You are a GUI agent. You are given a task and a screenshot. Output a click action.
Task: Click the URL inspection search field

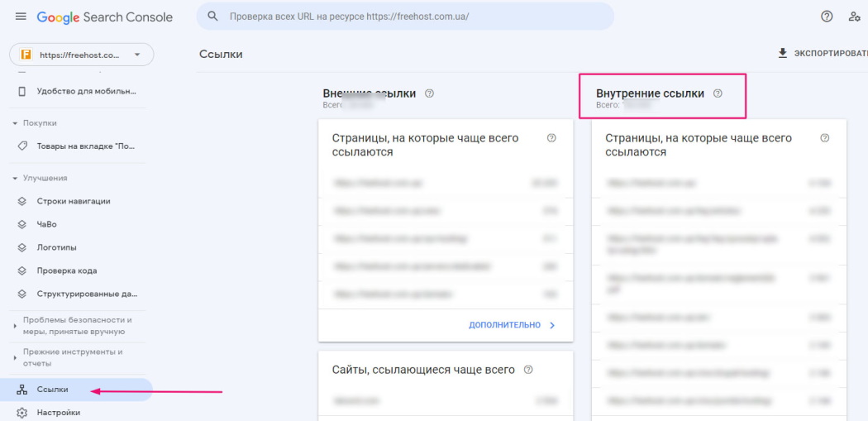coord(413,17)
